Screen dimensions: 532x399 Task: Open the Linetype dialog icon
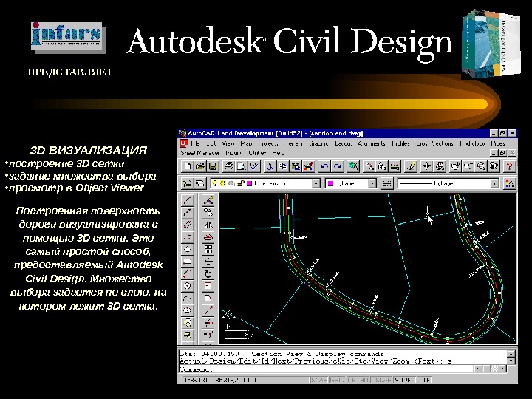386,183
